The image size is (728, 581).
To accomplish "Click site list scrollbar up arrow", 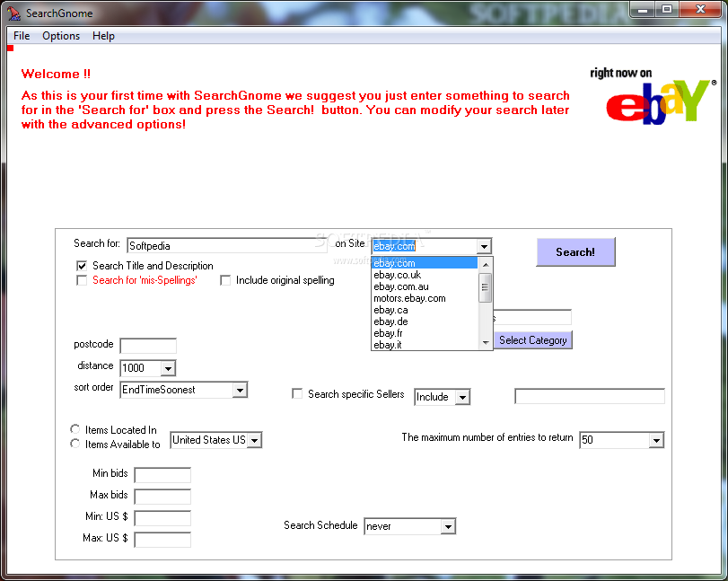I will coord(485,264).
